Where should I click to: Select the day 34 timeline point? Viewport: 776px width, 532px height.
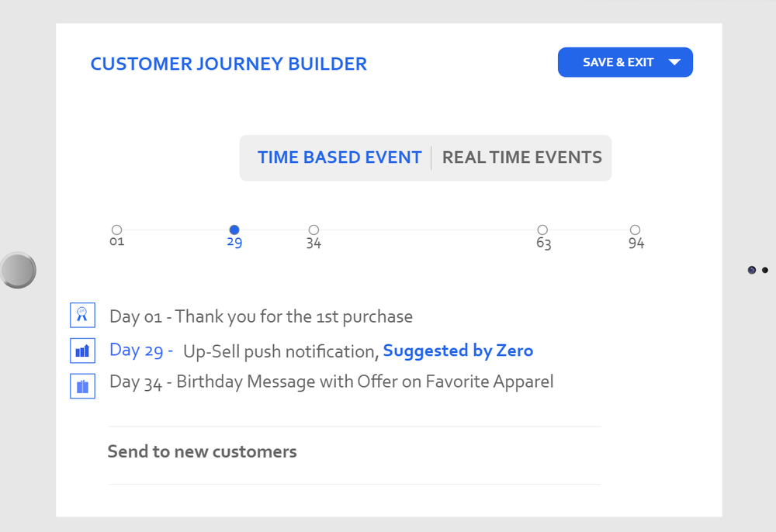314,230
